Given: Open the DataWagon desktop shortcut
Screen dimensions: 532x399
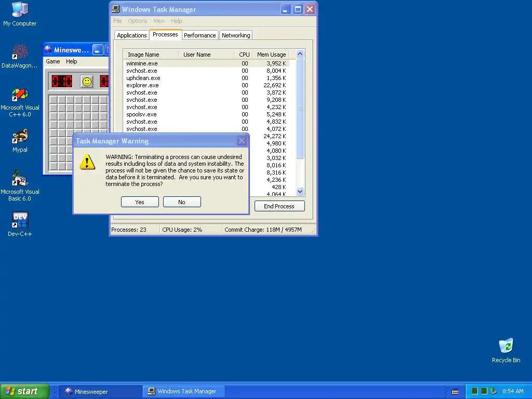Looking at the screenshot, I should 20,56.
